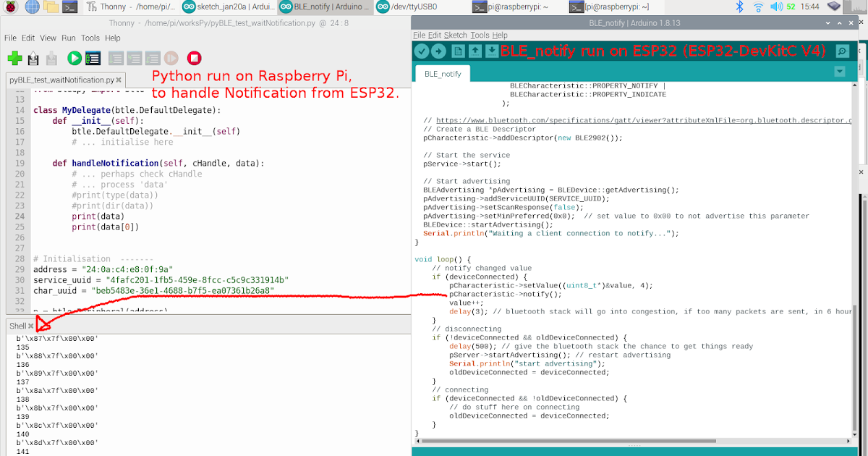The image size is (868, 456).
Task: Stop the running script in Thonny
Action: point(194,58)
